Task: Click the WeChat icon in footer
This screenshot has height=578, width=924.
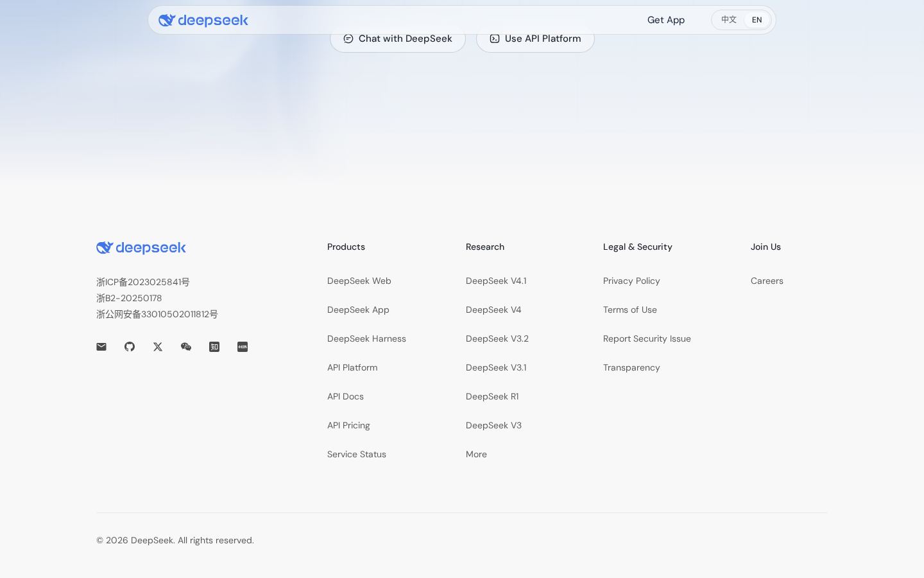Action: [x=186, y=347]
